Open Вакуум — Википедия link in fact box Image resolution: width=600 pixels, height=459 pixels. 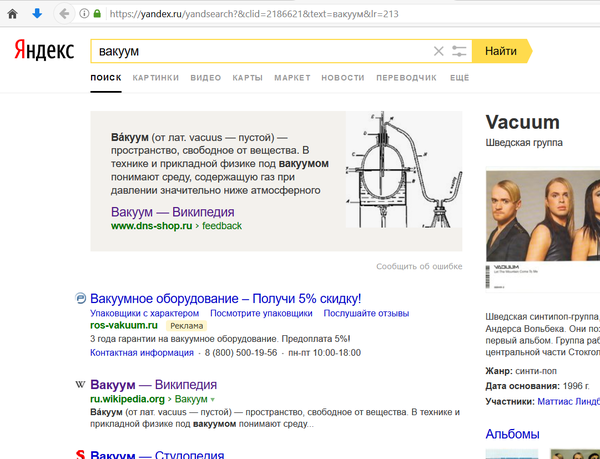pyautogui.click(x=173, y=212)
